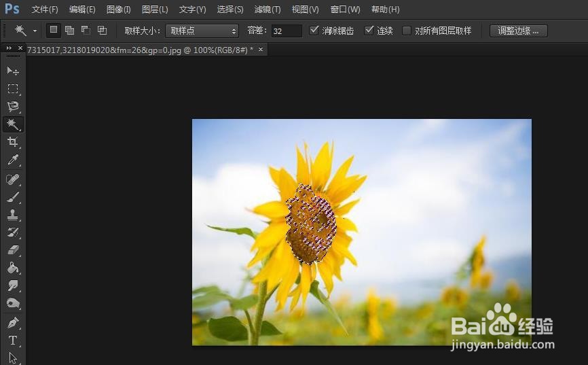Toggle the 消除锯齿 anti-alias checkbox
This screenshot has height=365, width=588.
coord(314,30)
